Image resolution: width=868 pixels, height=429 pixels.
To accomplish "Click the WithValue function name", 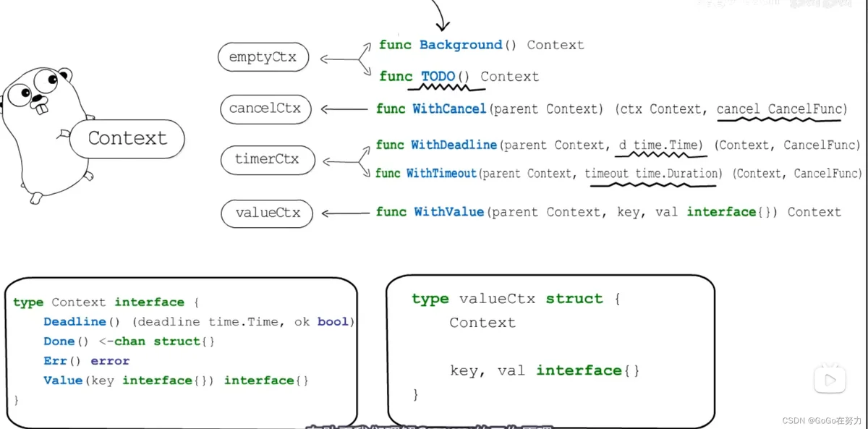I will 448,213.
